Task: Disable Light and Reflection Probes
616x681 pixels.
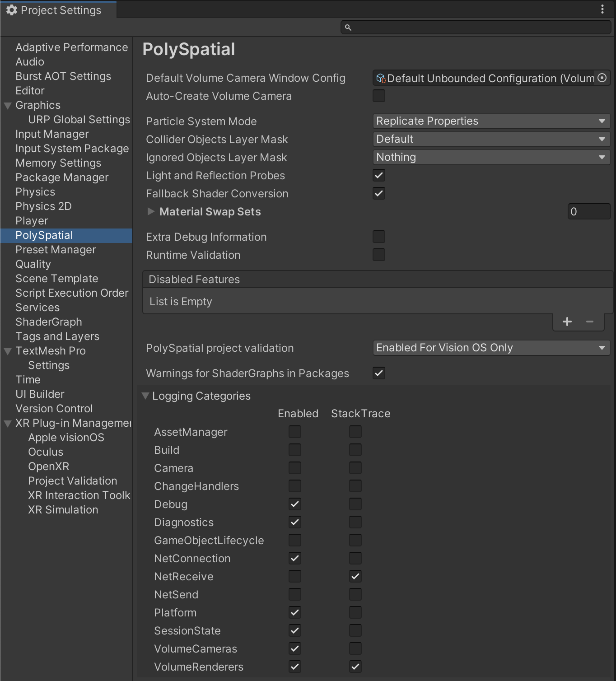Action: pos(378,175)
